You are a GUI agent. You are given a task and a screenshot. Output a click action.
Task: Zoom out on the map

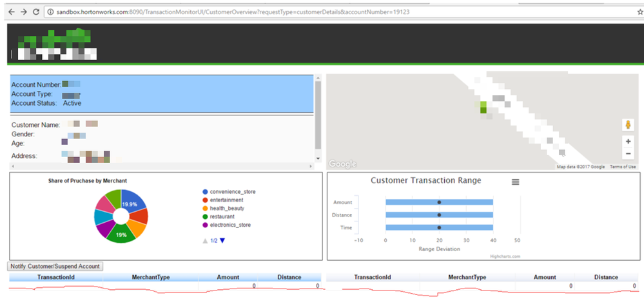pyautogui.click(x=627, y=154)
